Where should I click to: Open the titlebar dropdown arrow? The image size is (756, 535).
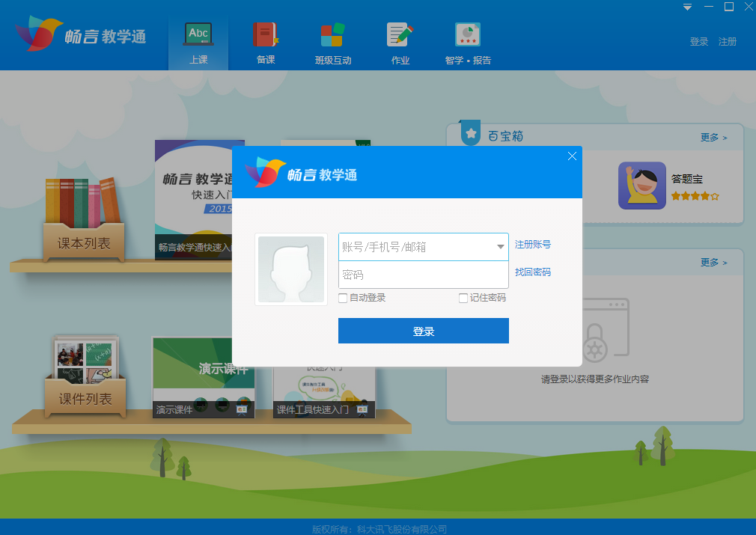click(x=686, y=7)
